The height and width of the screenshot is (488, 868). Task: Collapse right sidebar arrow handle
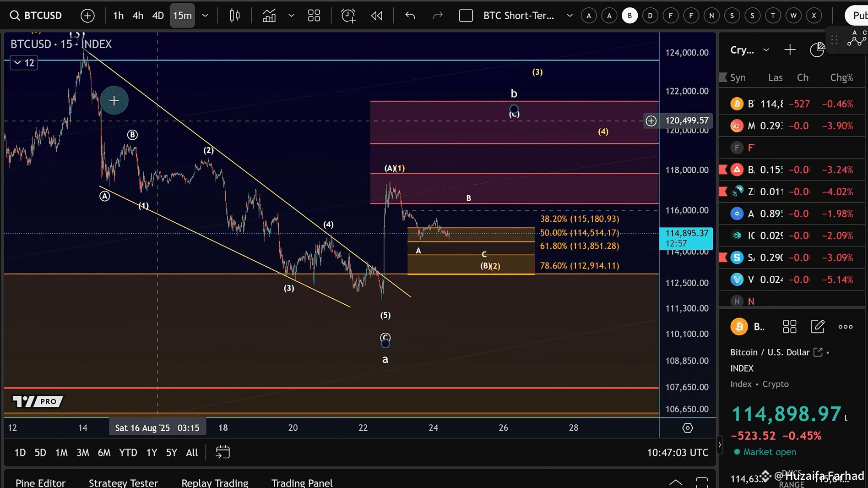tap(720, 444)
